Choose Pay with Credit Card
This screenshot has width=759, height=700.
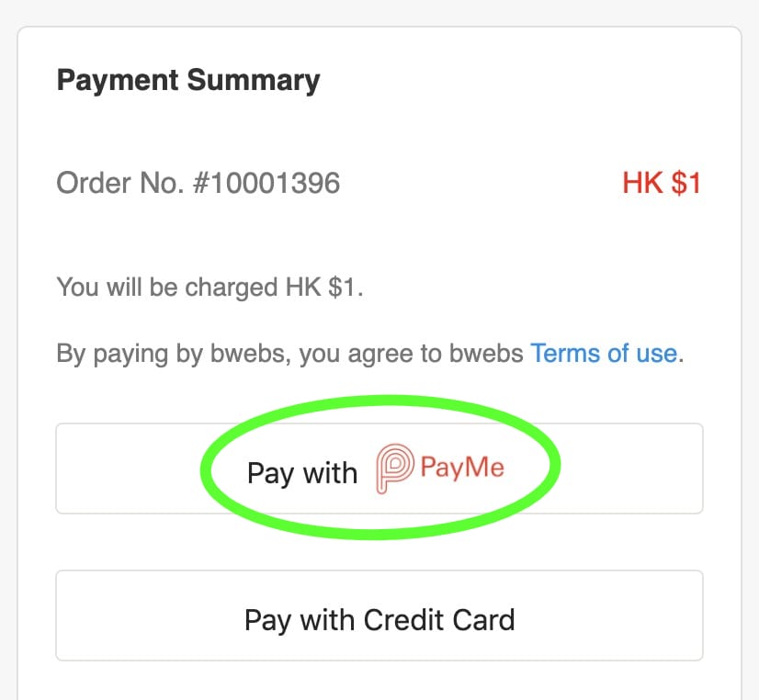click(x=379, y=618)
